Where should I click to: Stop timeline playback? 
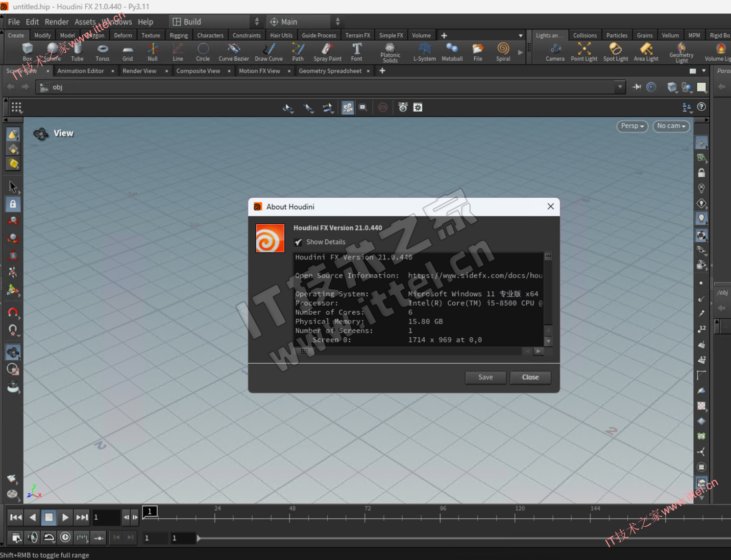tap(49, 517)
